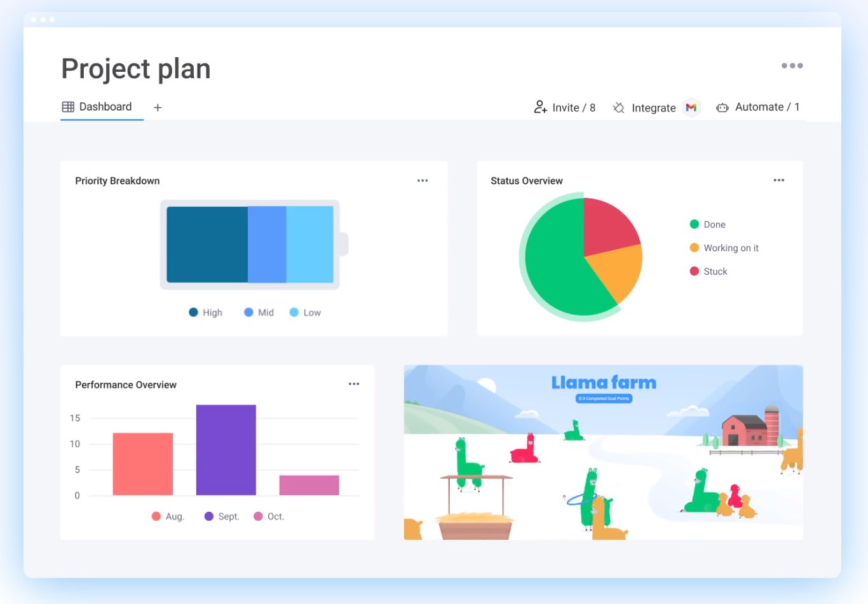Switch to the Dashboard tab
868x604 pixels.
pyautogui.click(x=97, y=107)
